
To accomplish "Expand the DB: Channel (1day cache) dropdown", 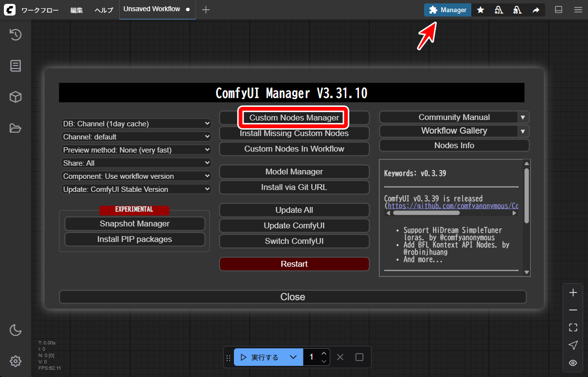I will click(x=136, y=123).
